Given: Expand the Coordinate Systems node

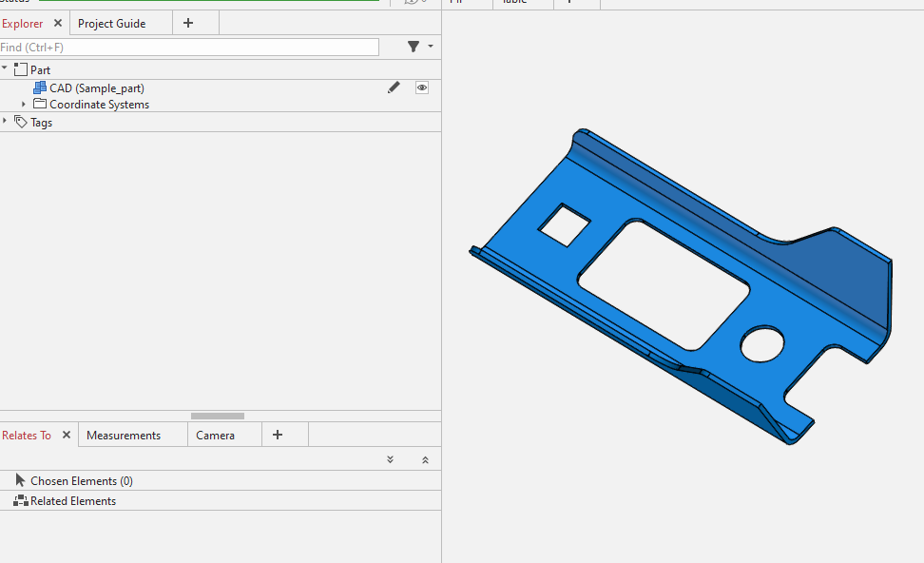Looking at the screenshot, I should pos(25,105).
